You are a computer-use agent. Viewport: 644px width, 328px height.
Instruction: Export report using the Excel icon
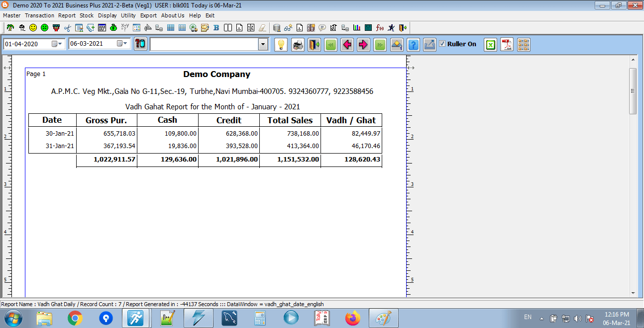pyautogui.click(x=491, y=45)
